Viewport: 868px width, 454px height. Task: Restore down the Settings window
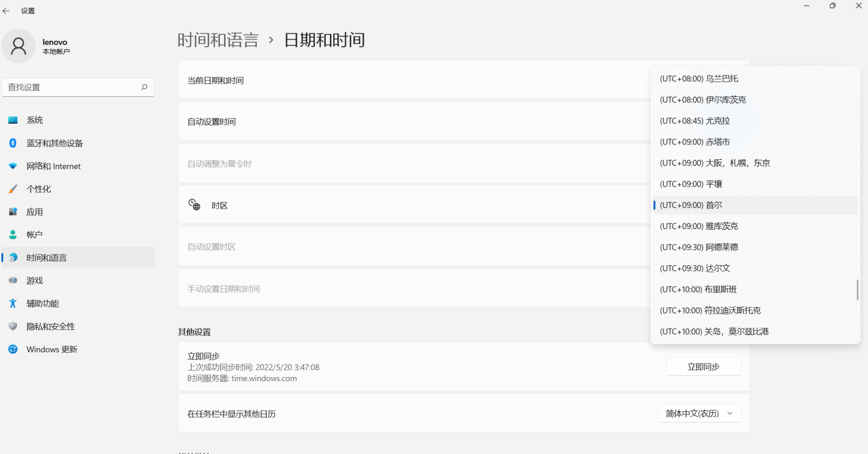832,6
